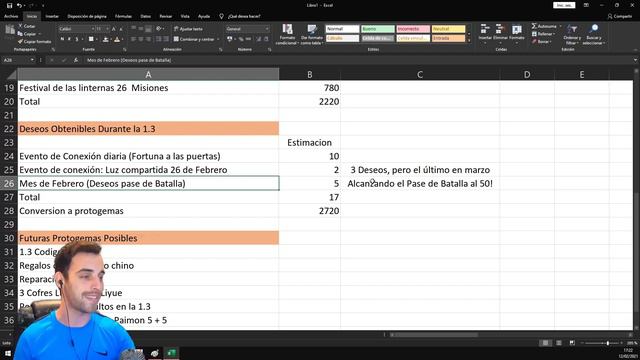Click the accounting number format icon

[x=230, y=39]
